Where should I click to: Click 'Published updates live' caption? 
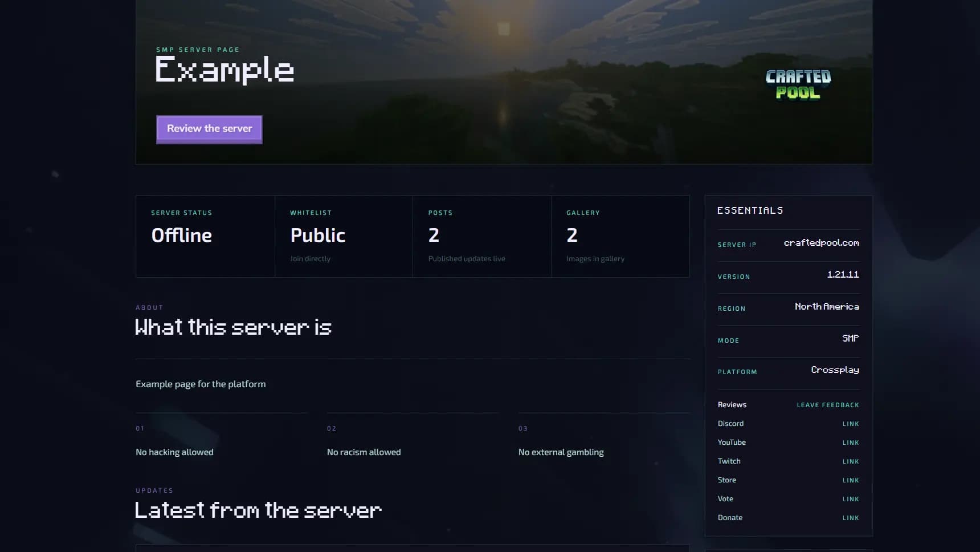467,259
